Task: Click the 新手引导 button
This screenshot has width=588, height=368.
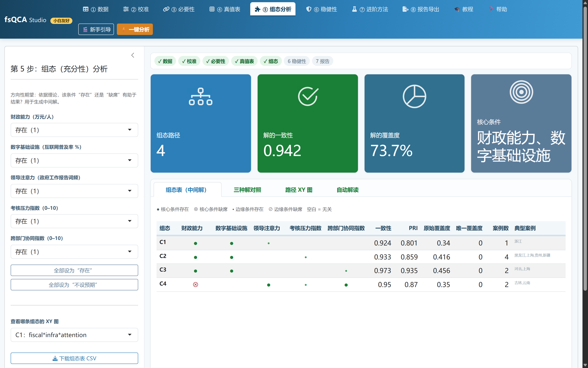Action: point(96,29)
